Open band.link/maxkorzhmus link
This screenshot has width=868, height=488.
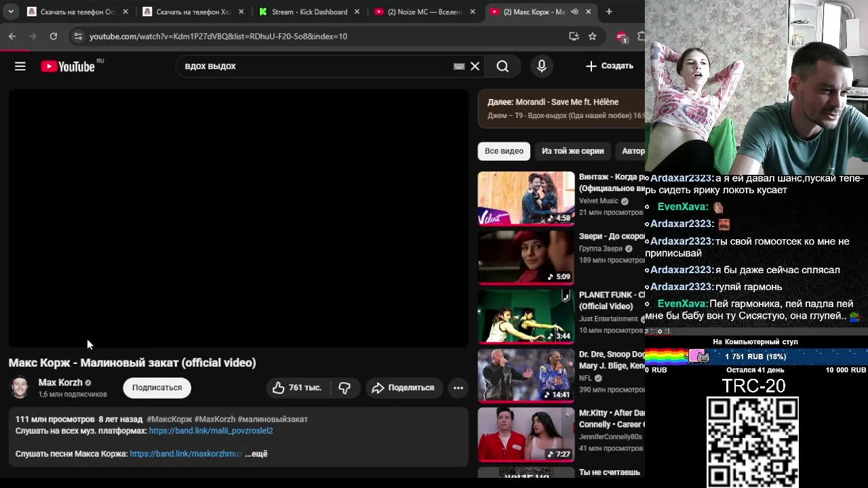[186, 453]
